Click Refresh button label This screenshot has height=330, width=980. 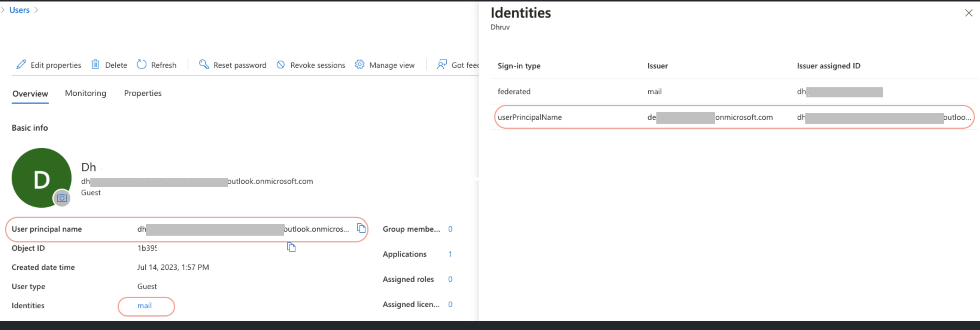point(164,65)
